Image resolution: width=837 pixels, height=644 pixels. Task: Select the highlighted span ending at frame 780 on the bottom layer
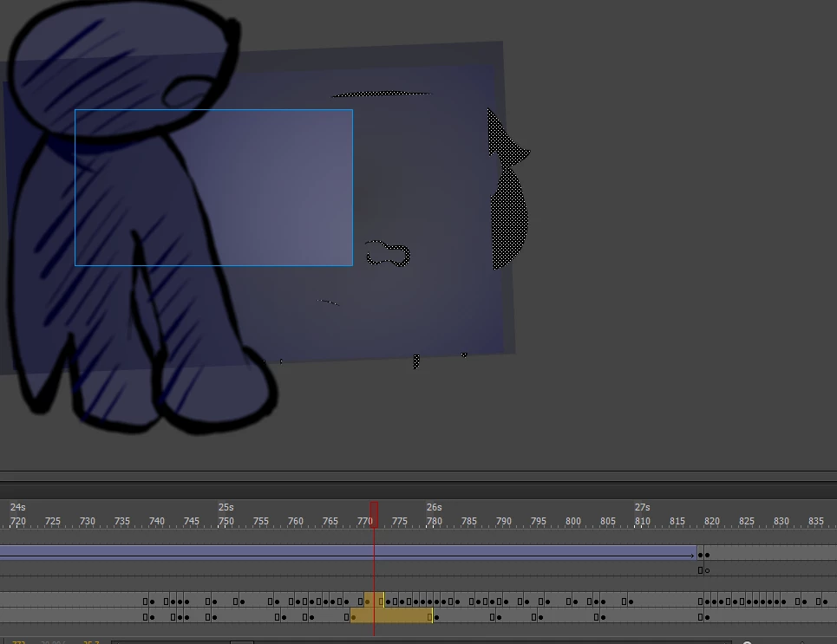click(391, 615)
